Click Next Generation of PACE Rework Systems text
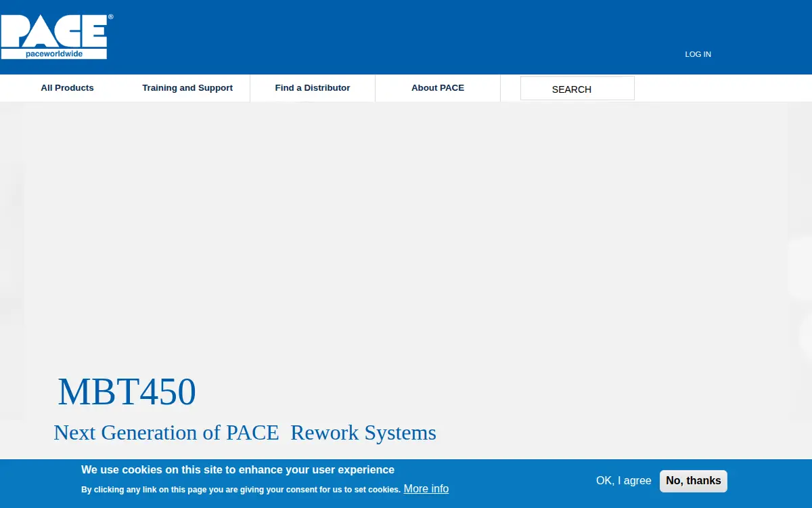Screen dimensions: 812x508 (x=245, y=432)
